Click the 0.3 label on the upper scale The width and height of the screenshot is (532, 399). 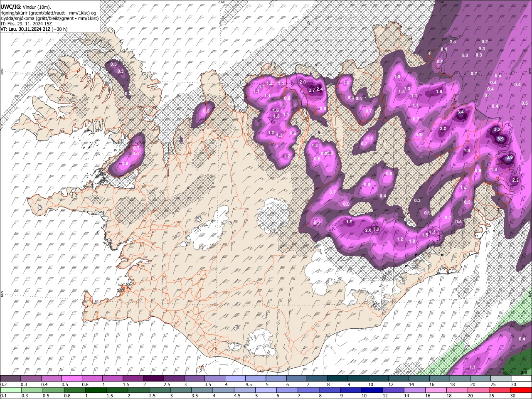point(24,384)
